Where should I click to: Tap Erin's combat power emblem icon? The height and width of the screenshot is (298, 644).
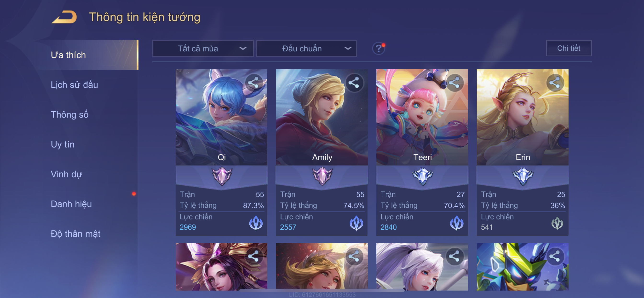pyautogui.click(x=557, y=223)
